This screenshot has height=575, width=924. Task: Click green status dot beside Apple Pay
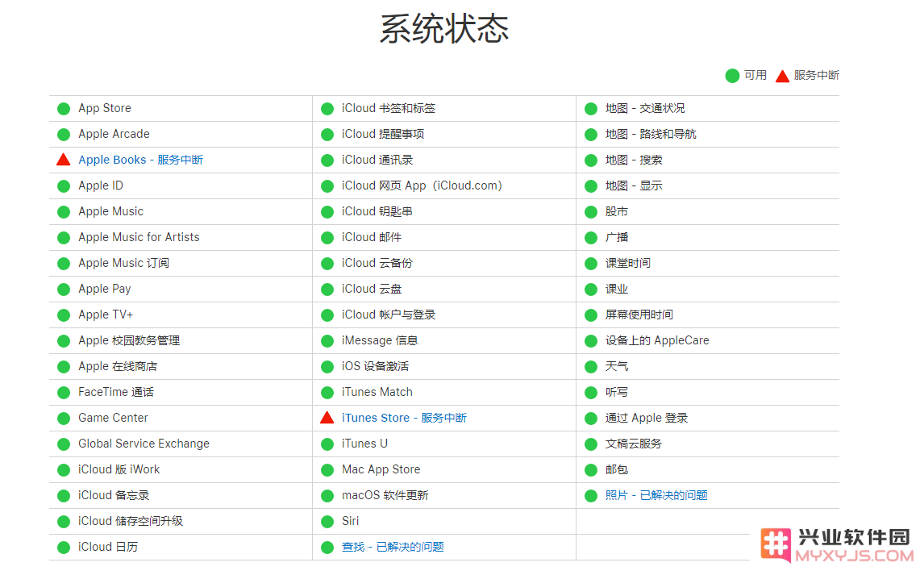click(64, 290)
